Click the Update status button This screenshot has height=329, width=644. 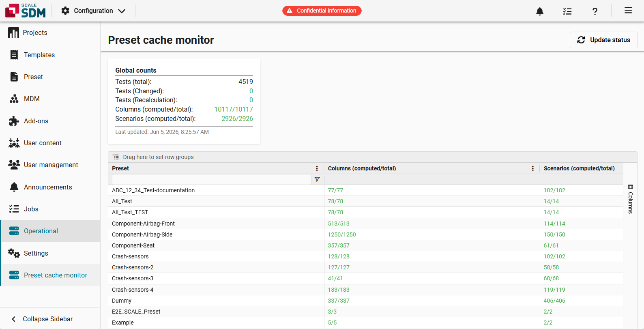(603, 40)
